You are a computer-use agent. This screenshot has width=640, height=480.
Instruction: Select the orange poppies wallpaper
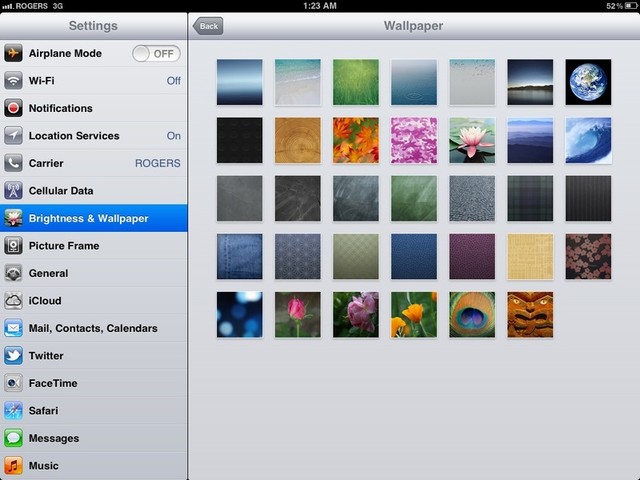pos(414,315)
